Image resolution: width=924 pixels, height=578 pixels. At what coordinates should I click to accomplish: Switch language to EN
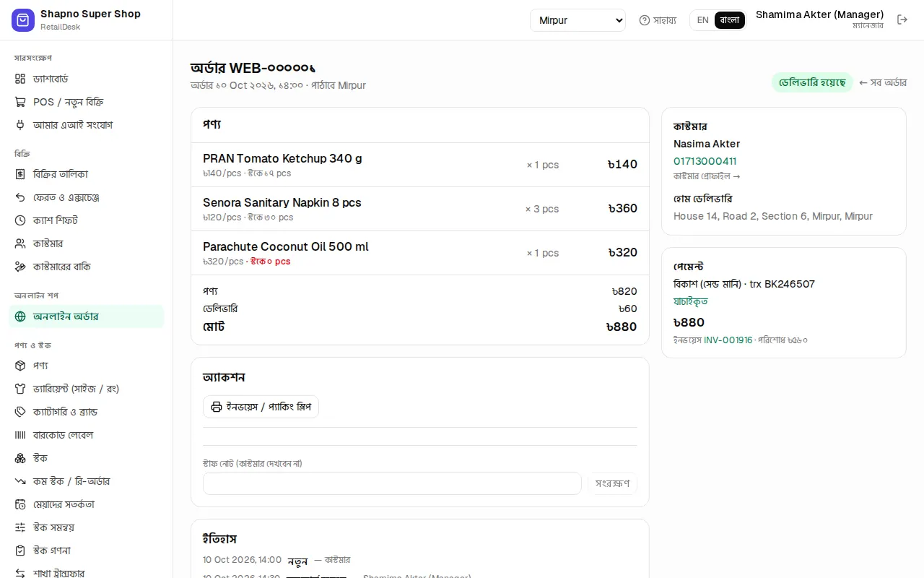[703, 20]
